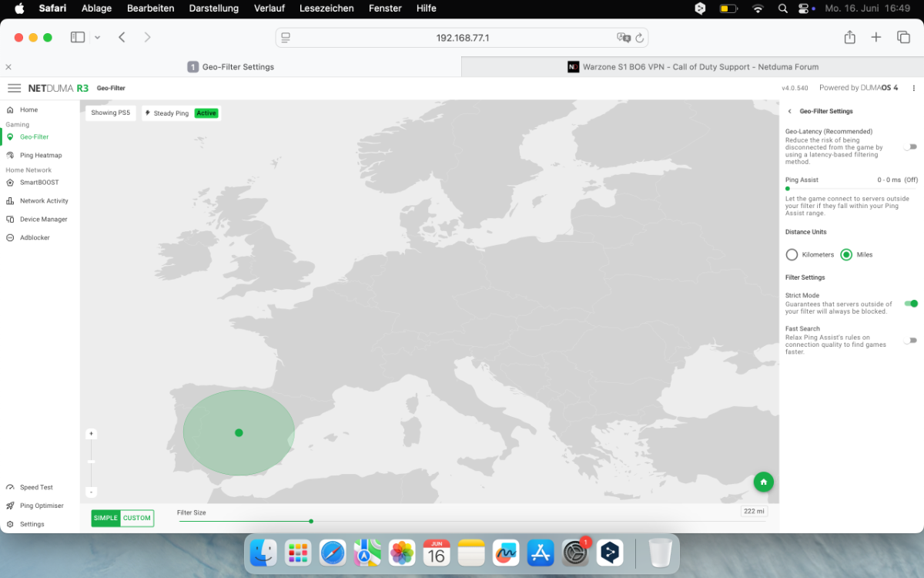Open new tab with plus icon

point(875,37)
